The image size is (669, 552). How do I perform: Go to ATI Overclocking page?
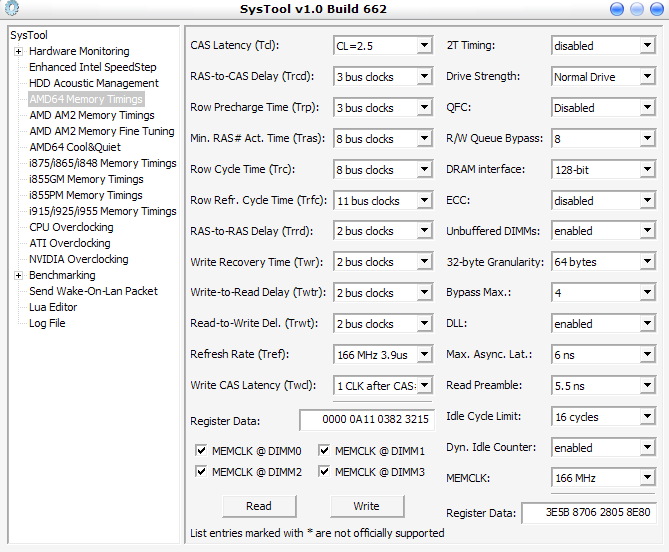(70, 243)
